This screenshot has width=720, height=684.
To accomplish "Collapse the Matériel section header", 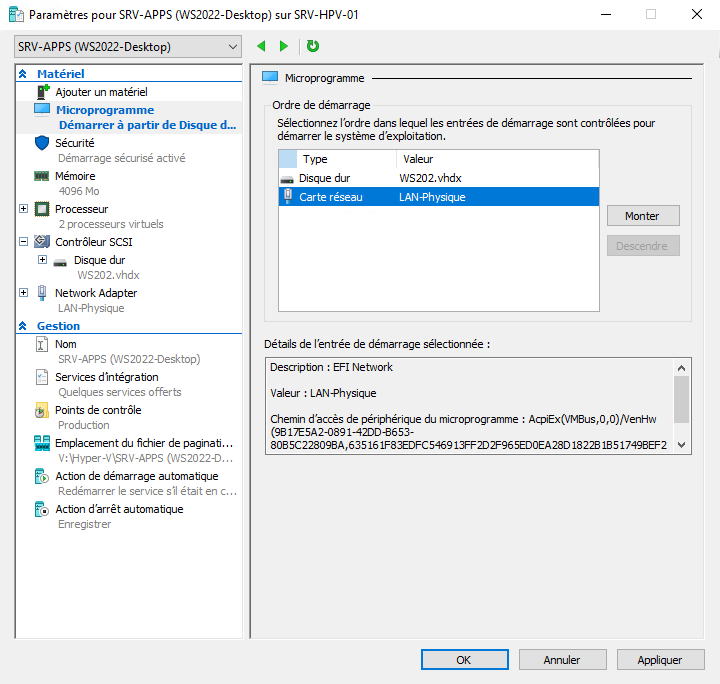I will pyautogui.click(x=23, y=74).
